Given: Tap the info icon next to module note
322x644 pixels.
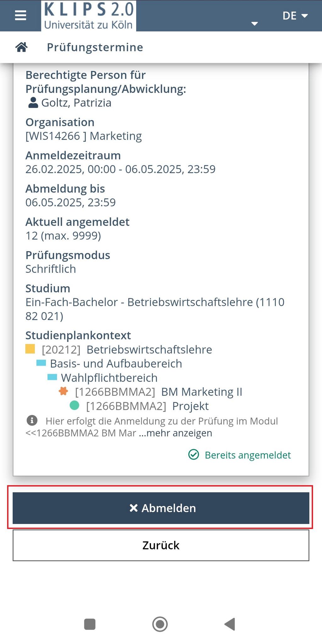Looking at the screenshot, I should [x=32, y=420].
